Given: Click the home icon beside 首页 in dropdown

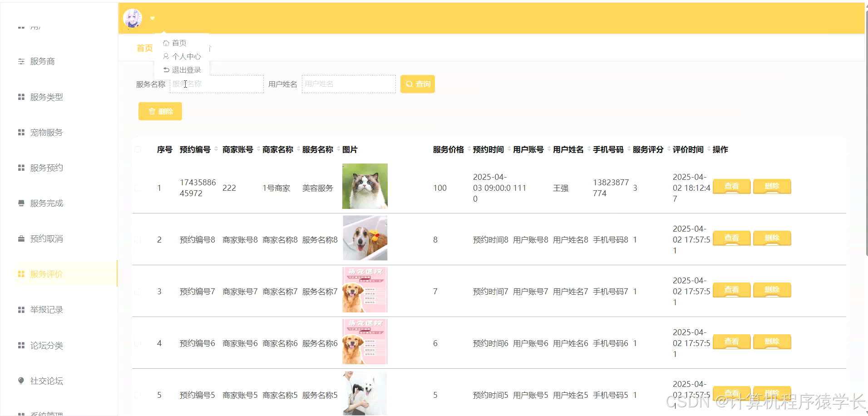Looking at the screenshot, I should [166, 43].
